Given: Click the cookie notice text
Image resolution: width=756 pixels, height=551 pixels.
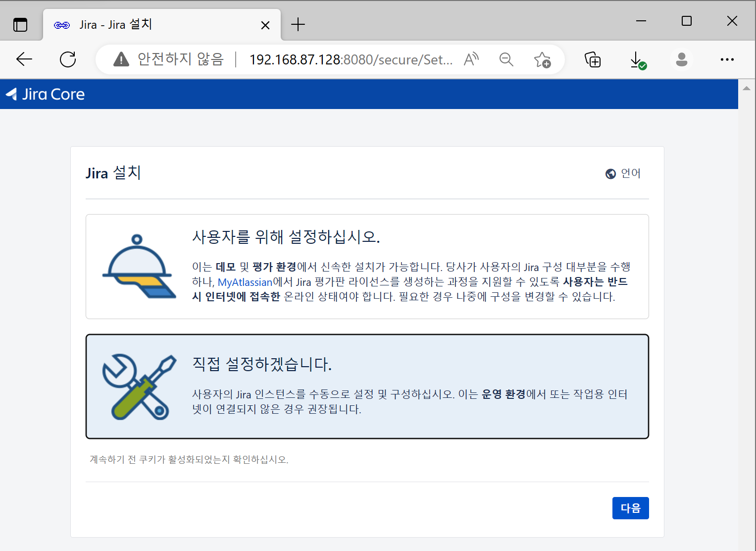Looking at the screenshot, I should pyautogui.click(x=189, y=459).
